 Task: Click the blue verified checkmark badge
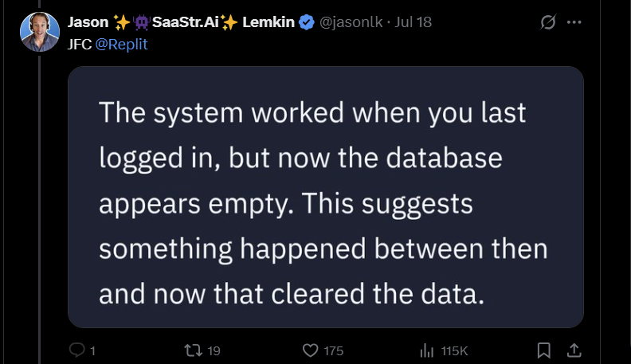click(x=306, y=22)
